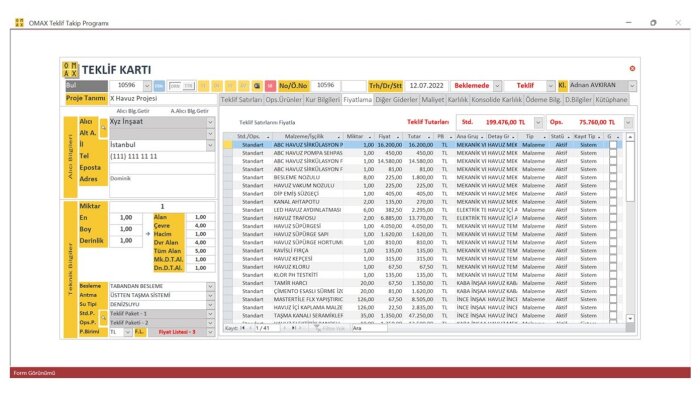Viewport: 700px width, 394px height.
Task: Click the table's vertical scrollbar thumb
Action: (630, 172)
